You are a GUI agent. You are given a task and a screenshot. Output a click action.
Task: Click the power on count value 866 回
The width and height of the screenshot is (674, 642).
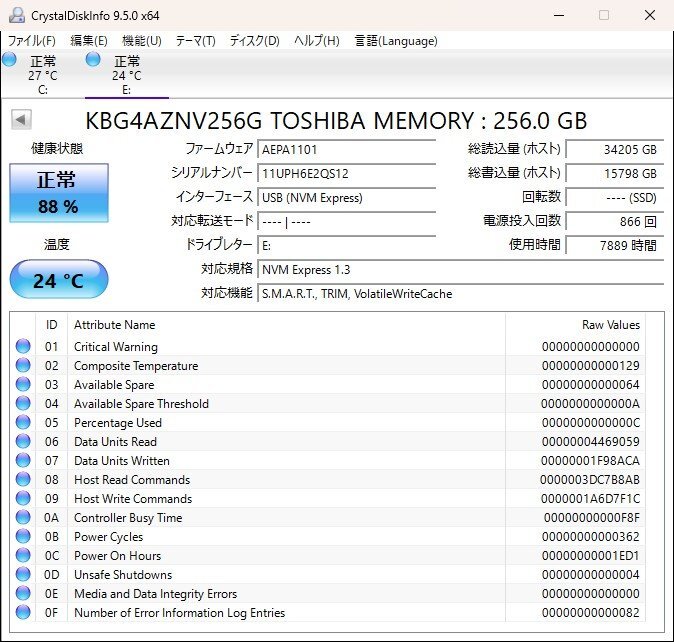pos(615,222)
